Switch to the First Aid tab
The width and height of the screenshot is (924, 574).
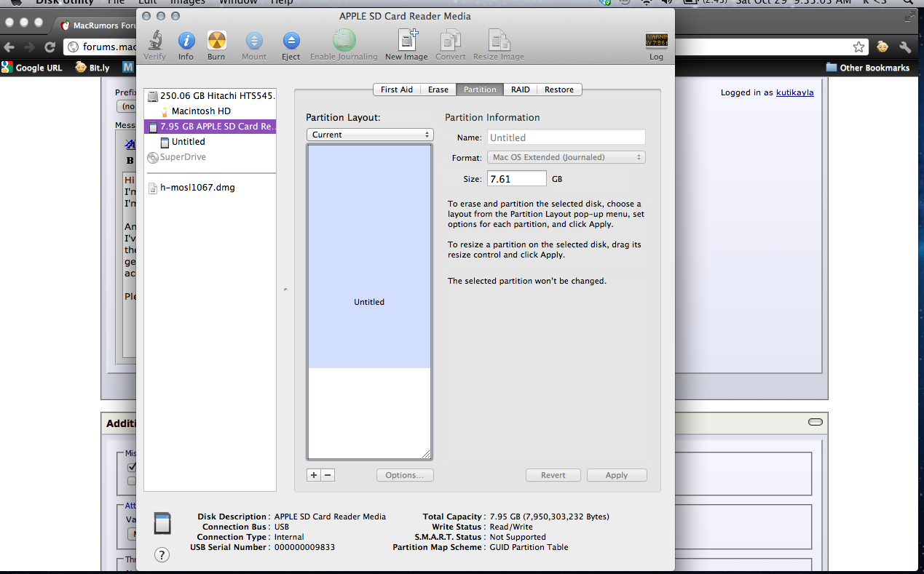coord(396,89)
